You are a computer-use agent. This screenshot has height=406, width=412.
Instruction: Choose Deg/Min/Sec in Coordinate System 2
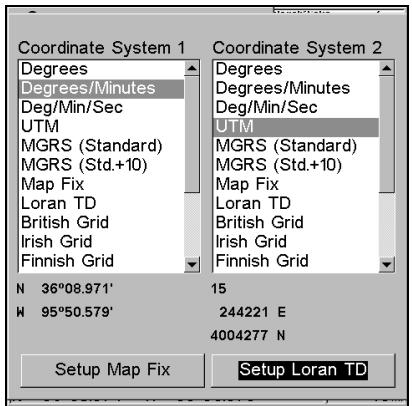click(x=296, y=108)
